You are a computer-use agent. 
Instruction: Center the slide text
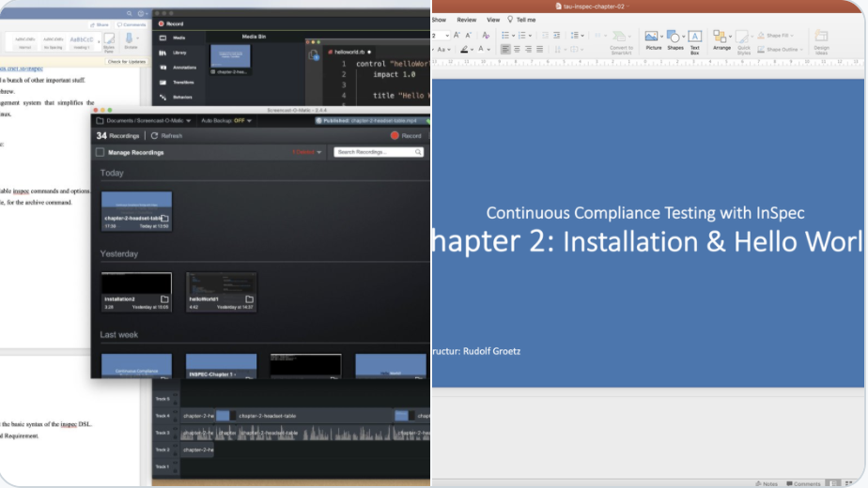click(x=517, y=49)
